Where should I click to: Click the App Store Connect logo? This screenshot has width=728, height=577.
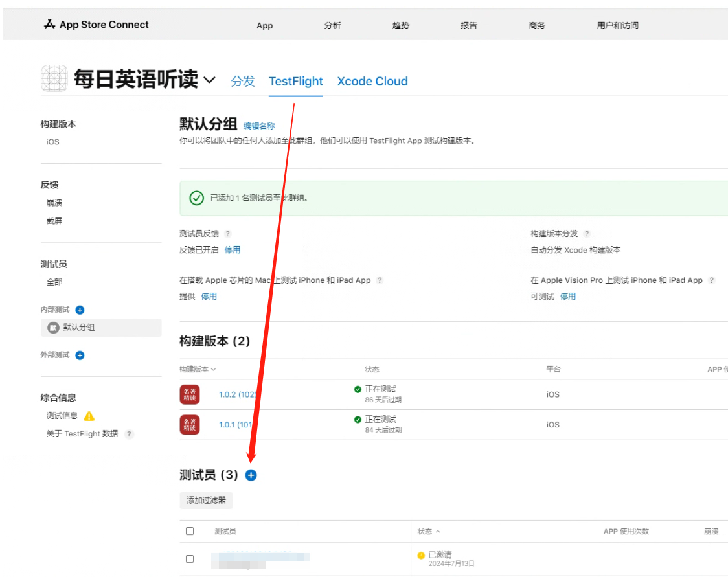(96, 25)
